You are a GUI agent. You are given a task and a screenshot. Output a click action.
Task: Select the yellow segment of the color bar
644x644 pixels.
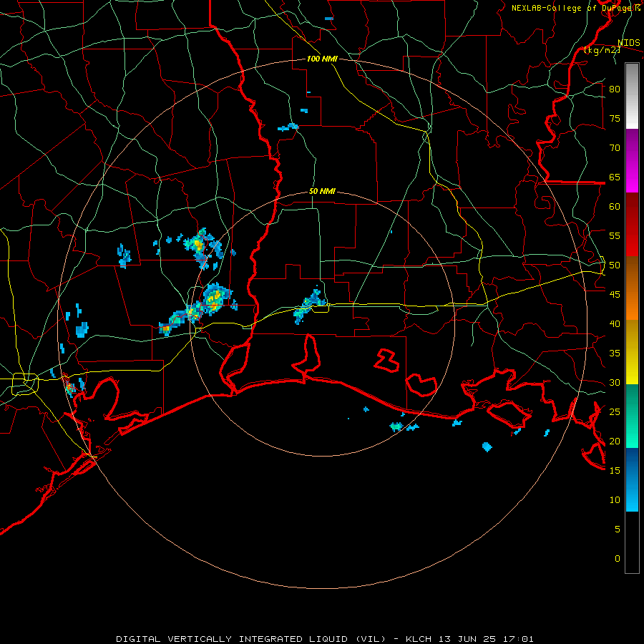pos(632,352)
